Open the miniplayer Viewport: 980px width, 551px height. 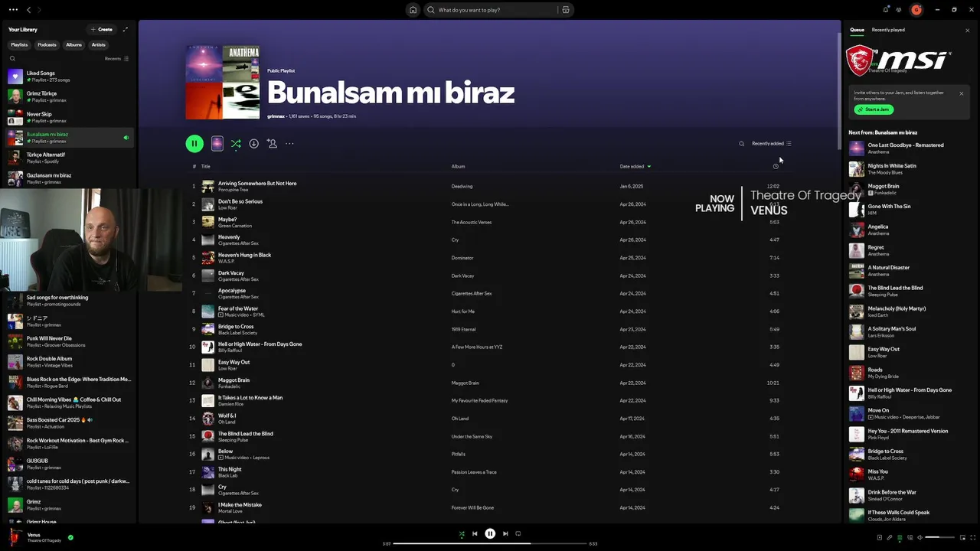[962, 537]
